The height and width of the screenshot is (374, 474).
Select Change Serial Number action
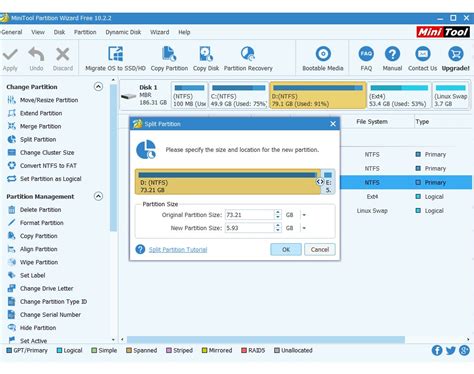point(44,315)
